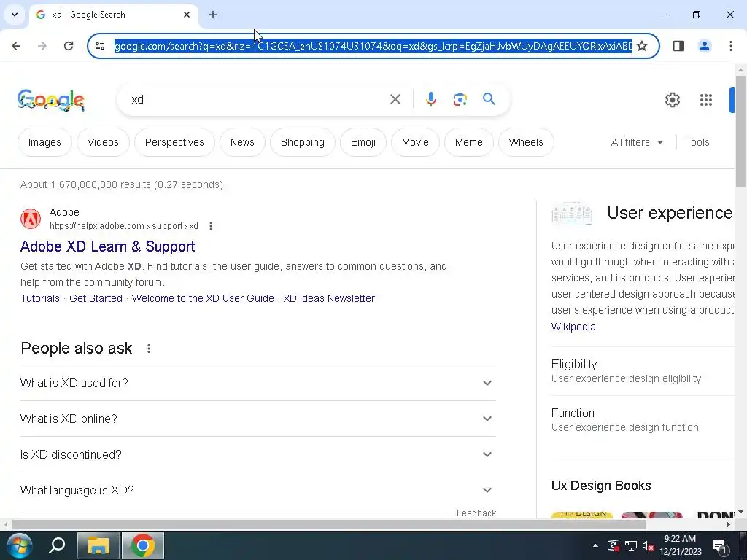Image resolution: width=747 pixels, height=560 pixels.
Task: Open taskbar search magnifier
Action: (57, 545)
